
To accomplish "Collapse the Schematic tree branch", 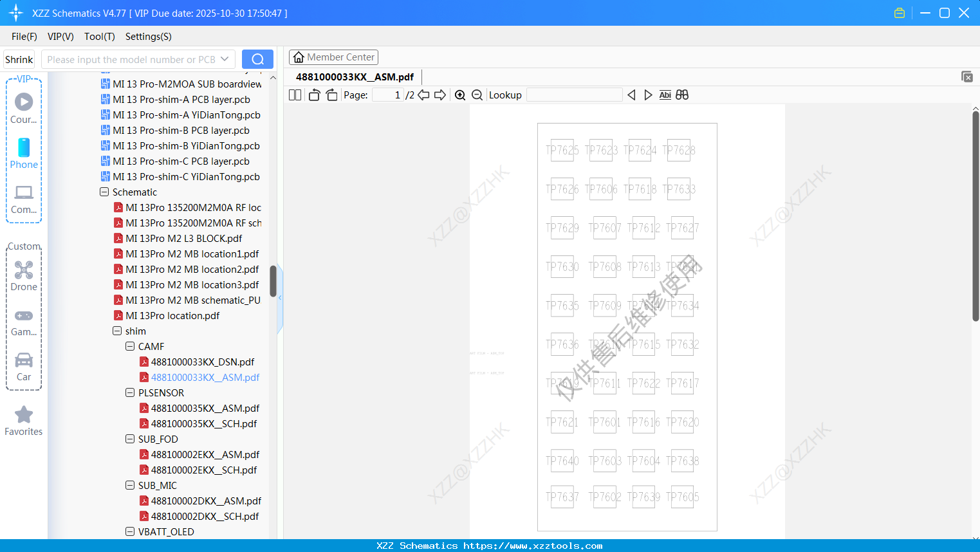I will pos(104,192).
